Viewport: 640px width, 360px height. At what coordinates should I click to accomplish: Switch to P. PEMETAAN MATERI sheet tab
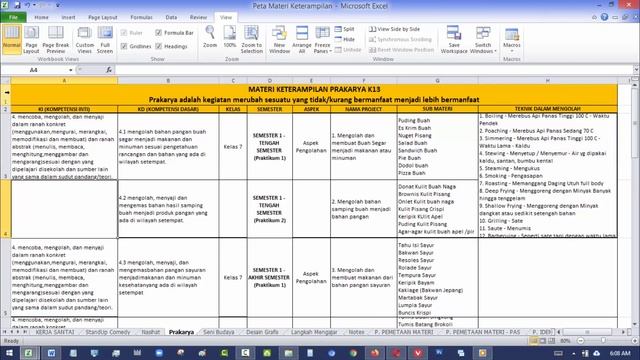click(404, 332)
